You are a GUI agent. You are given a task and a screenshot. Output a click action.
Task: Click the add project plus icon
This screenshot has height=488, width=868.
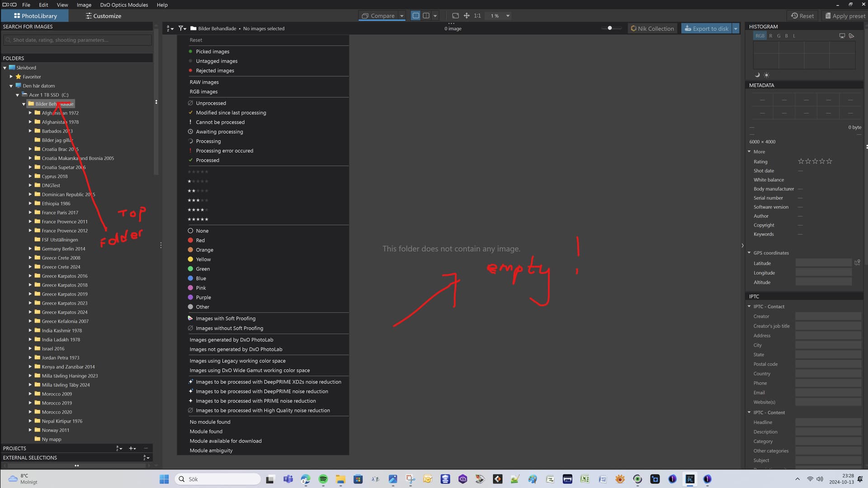point(132,448)
